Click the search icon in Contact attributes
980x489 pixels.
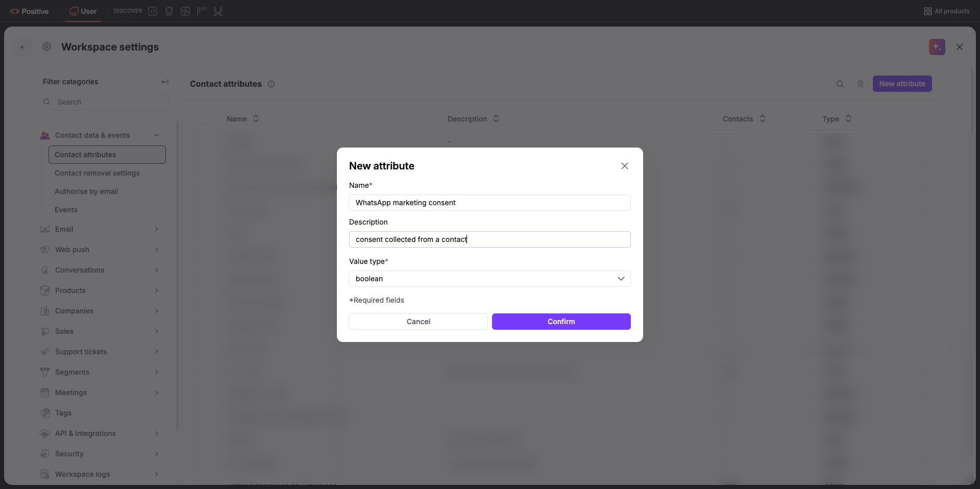pos(840,84)
